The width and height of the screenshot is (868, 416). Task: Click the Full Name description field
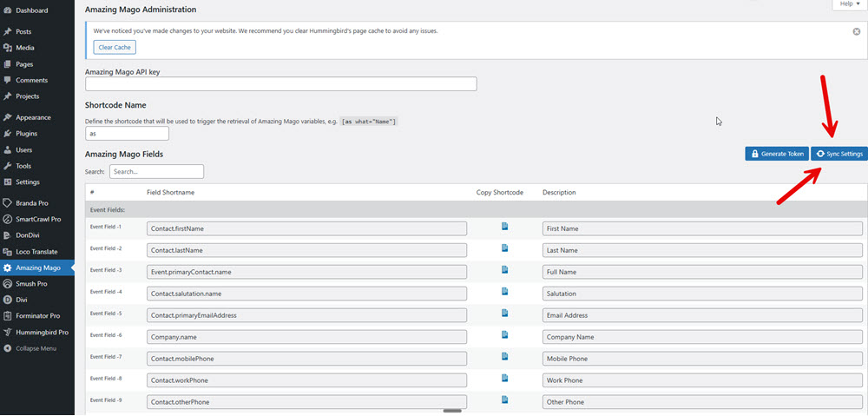[x=702, y=272]
